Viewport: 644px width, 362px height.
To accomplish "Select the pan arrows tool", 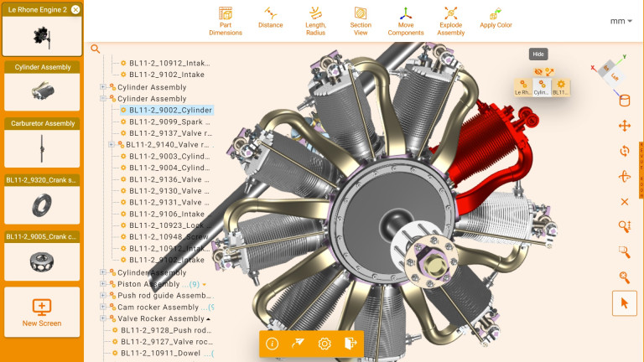I will tap(624, 126).
